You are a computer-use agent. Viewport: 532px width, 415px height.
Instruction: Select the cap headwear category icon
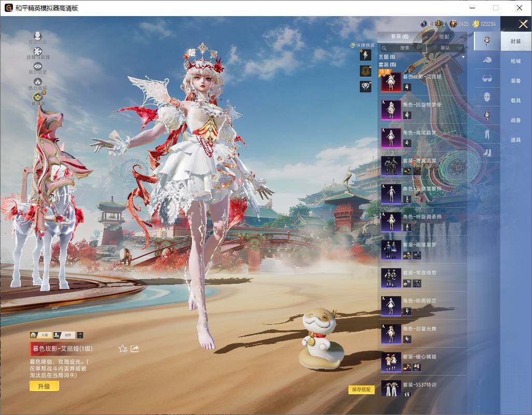(x=487, y=60)
